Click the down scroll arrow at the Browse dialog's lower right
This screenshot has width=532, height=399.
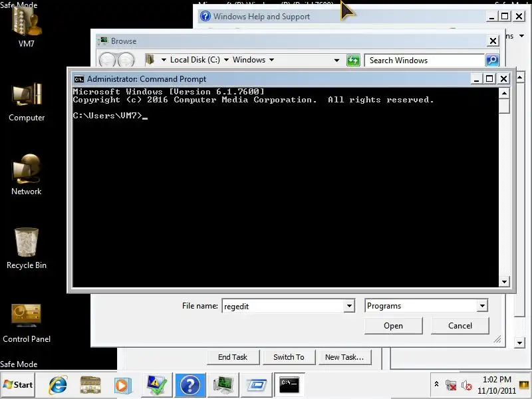pos(520,342)
